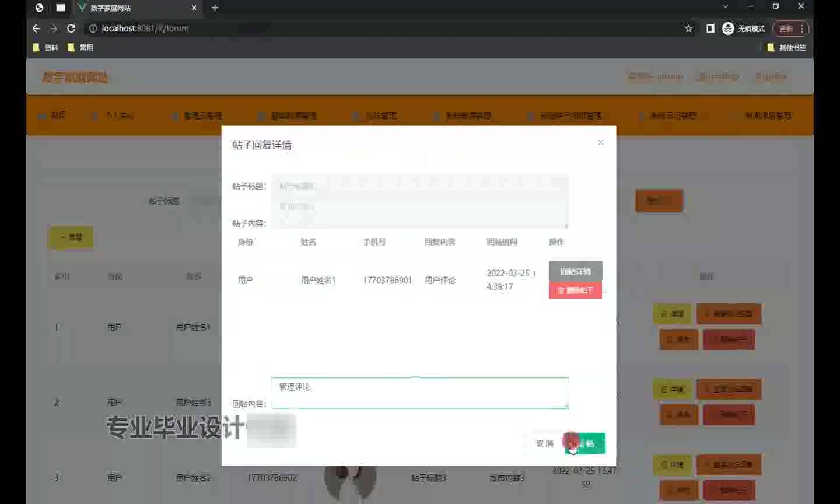Switch to the 数字家庭网站 tab
Image resolution: width=840 pixels, height=504 pixels.
[137, 8]
